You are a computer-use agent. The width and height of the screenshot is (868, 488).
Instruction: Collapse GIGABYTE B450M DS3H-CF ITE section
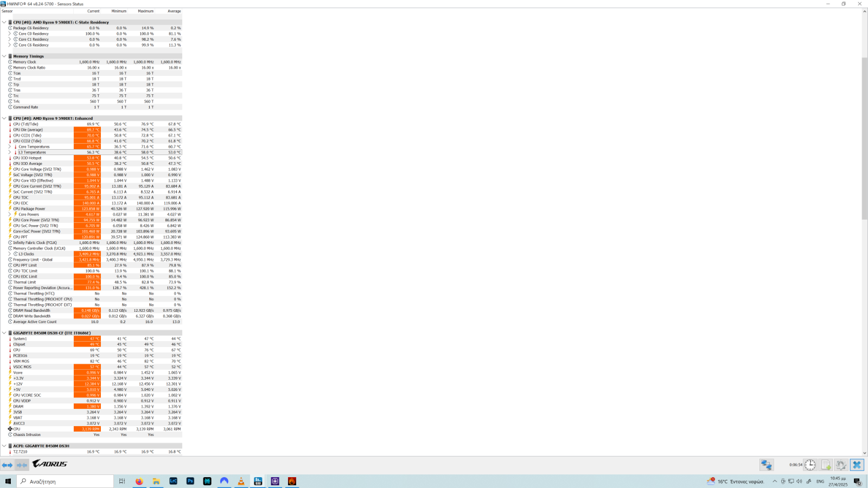(4, 333)
